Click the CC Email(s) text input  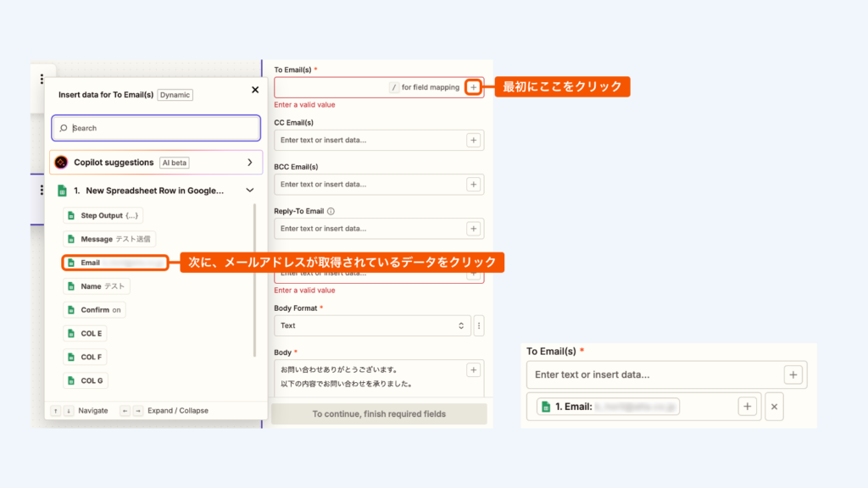tap(369, 141)
